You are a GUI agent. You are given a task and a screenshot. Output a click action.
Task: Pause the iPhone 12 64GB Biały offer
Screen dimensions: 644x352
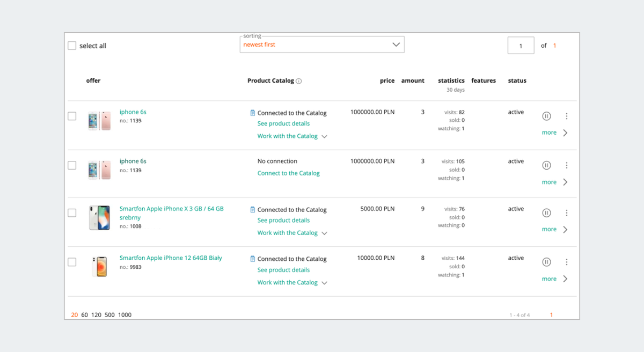(x=546, y=262)
